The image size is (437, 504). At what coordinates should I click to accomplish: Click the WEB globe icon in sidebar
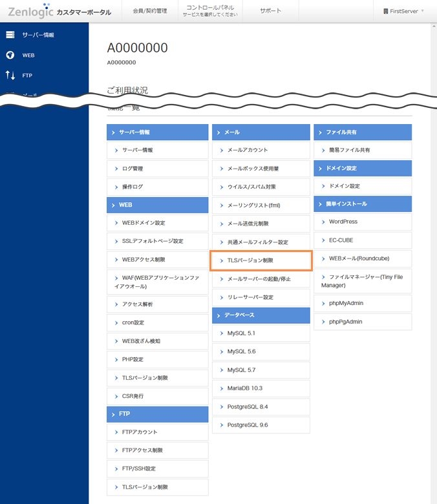10,55
